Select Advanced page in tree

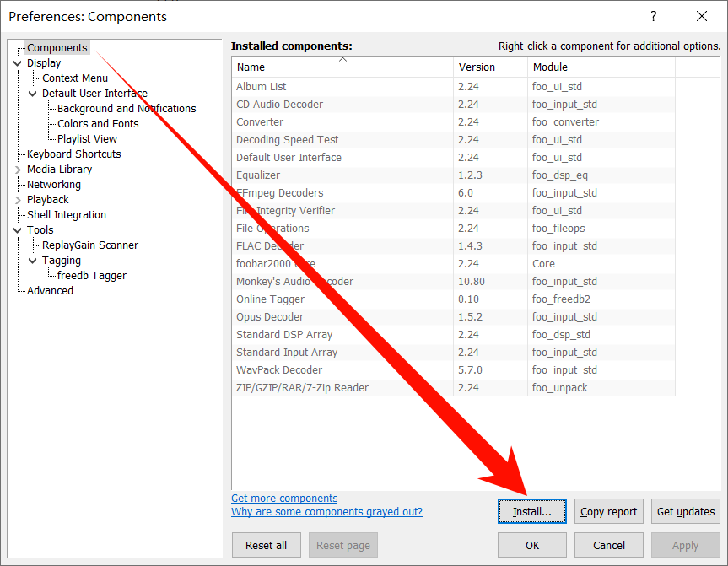(50, 291)
